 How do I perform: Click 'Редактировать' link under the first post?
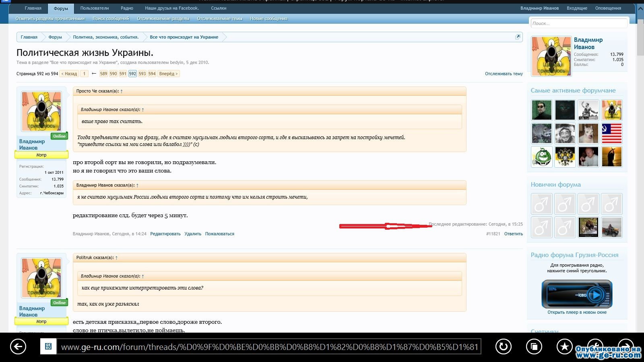point(165,234)
